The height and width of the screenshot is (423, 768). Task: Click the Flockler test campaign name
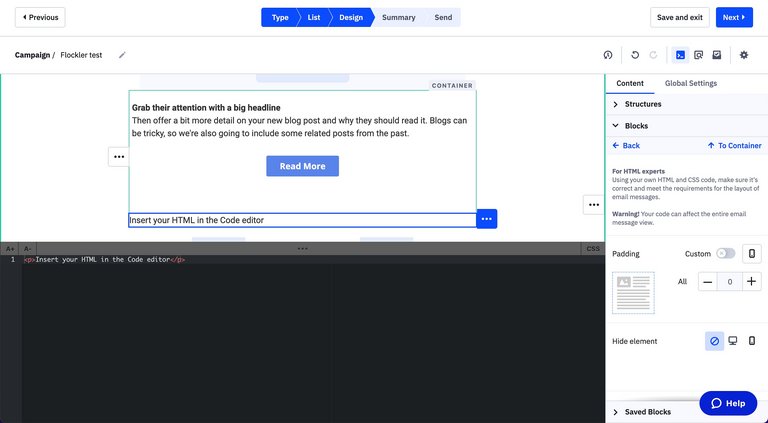click(x=81, y=55)
